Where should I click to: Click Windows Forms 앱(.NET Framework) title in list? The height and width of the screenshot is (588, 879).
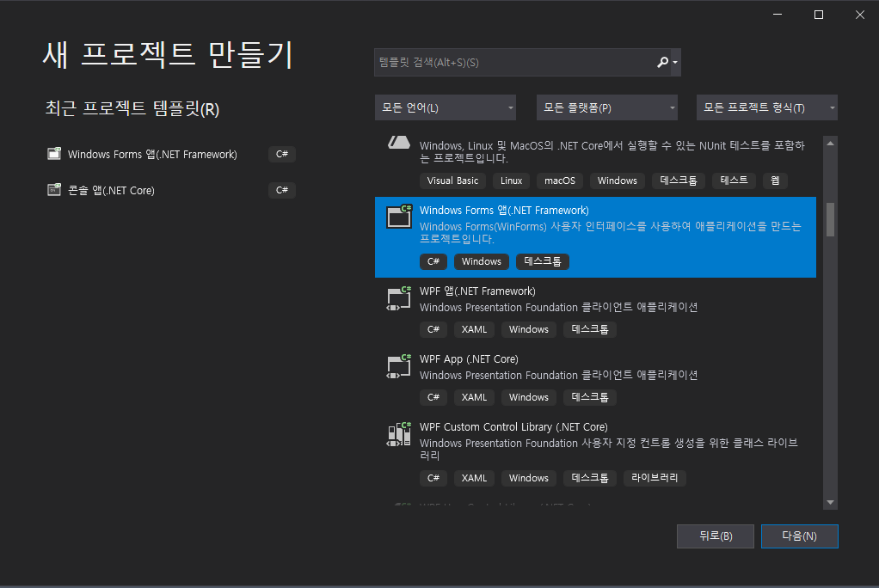coord(504,211)
